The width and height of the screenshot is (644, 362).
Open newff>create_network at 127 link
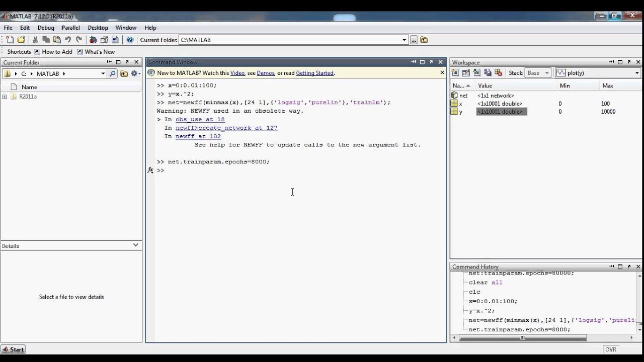coord(226,128)
